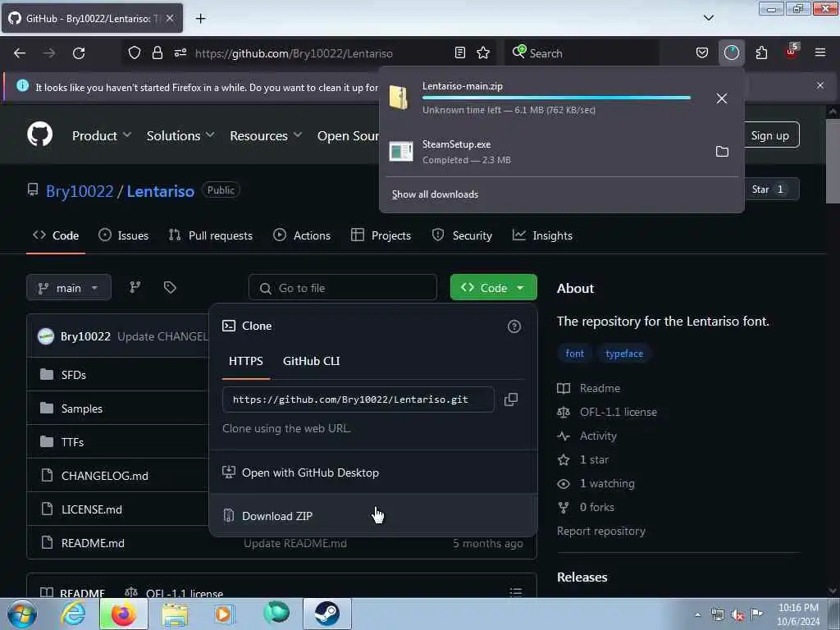Cancel the Lentariso-main.zip download

[x=722, y=98]
